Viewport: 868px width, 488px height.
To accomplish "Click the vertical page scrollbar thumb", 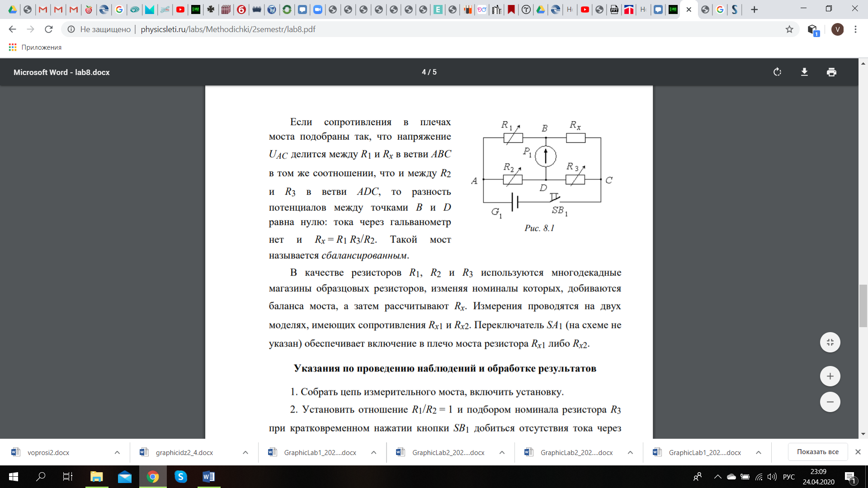I will point(863,305).
